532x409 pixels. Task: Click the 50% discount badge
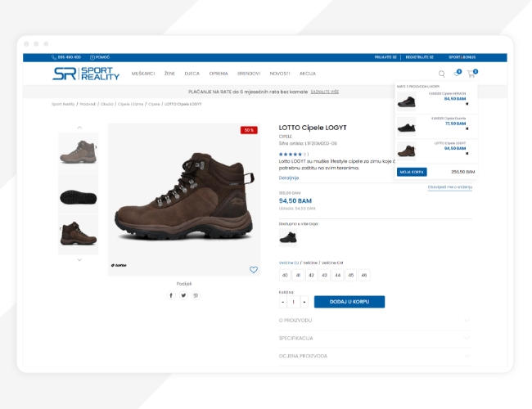249,130
